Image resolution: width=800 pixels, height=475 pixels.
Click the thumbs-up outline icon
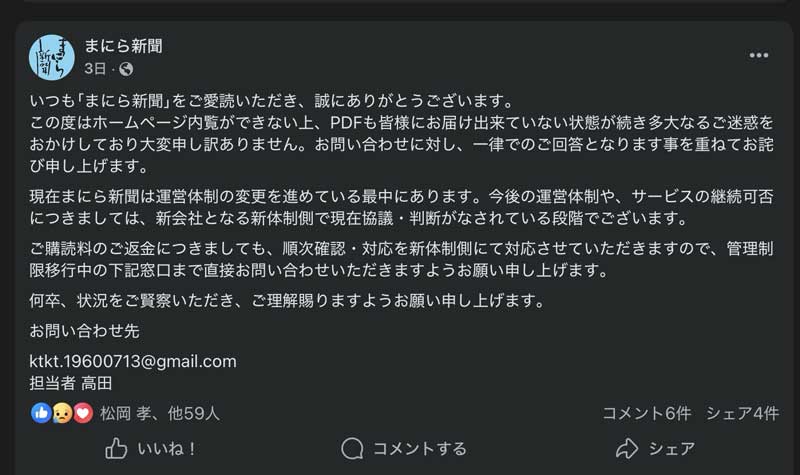click(116, 448)
